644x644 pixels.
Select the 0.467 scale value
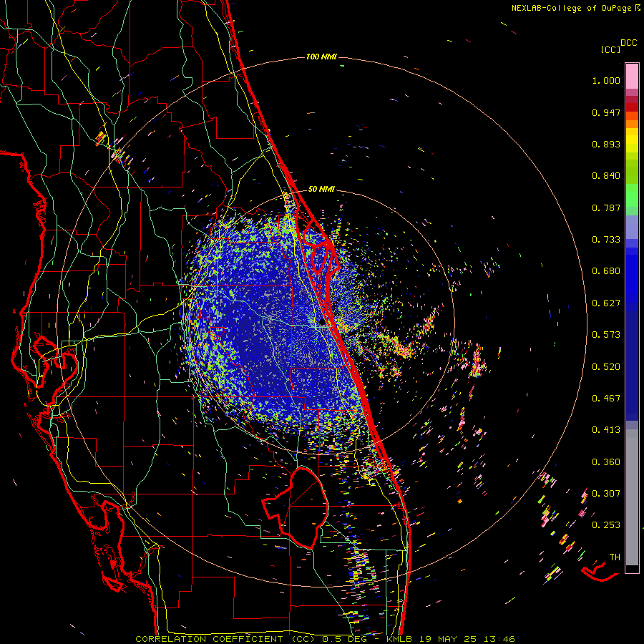(606, 399)
